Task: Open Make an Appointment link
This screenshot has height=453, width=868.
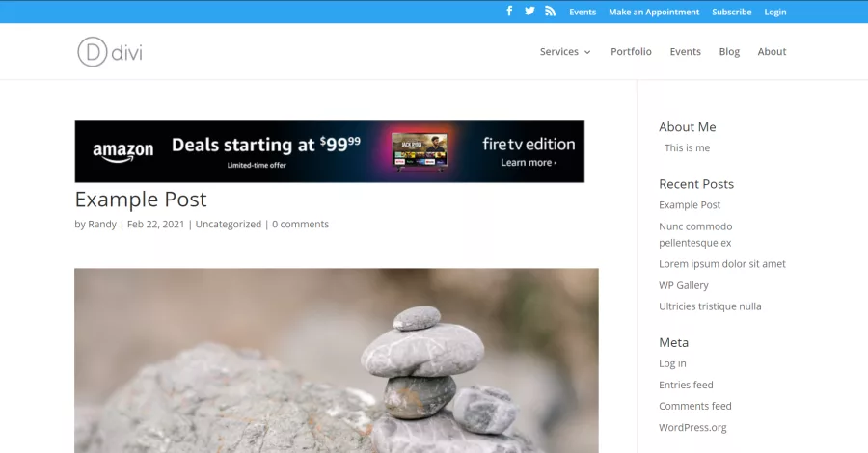Action: click(x=654, y=12)
